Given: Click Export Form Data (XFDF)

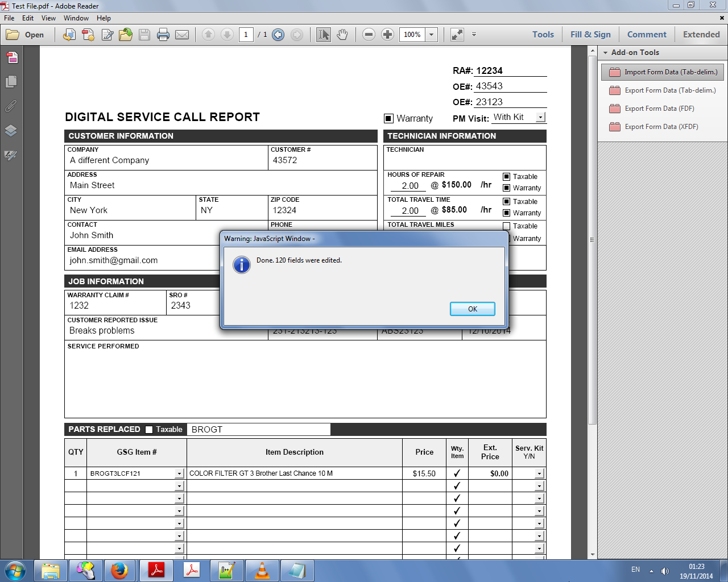Looking at the screenshot, I should (663, 127).
